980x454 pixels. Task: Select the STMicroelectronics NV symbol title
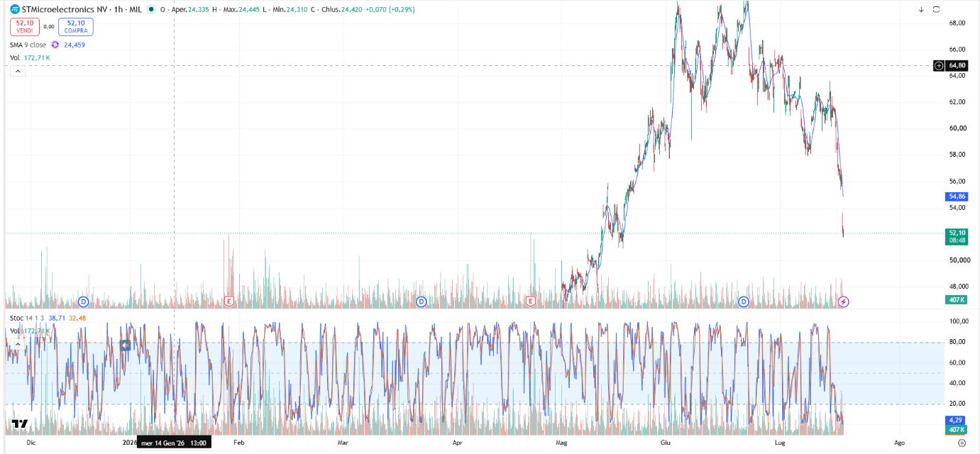(66, 9)
